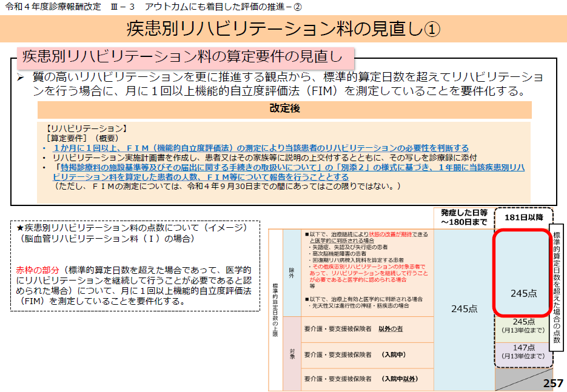The width and height of the screenshot is (567, 392).
Task: Select the 147点（月13単位まで） cell
Action: pos(523,351)
